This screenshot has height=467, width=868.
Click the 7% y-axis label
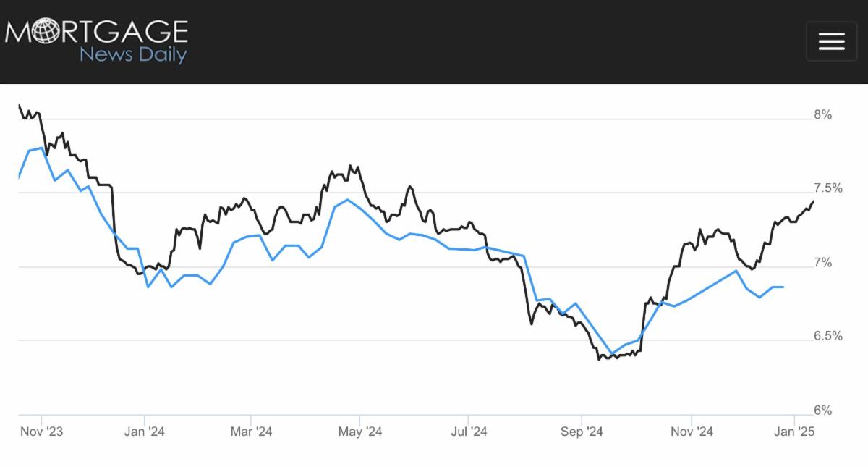pyautogui.click(x=822, y=263)
